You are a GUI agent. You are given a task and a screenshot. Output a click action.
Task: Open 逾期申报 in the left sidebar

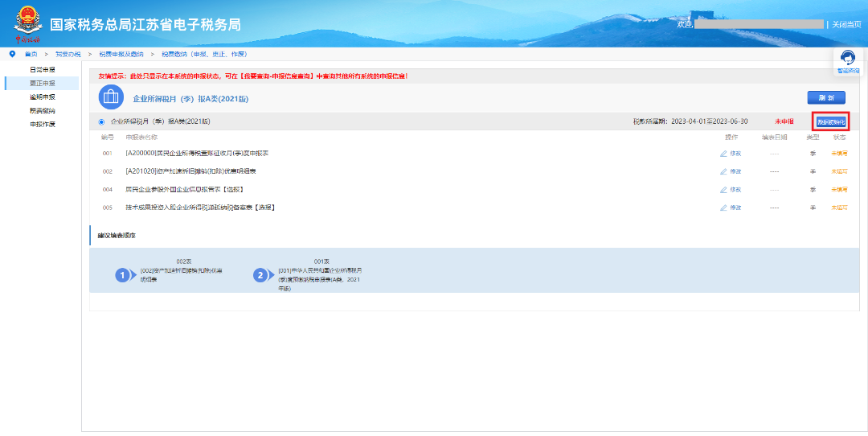coord(43,97)
